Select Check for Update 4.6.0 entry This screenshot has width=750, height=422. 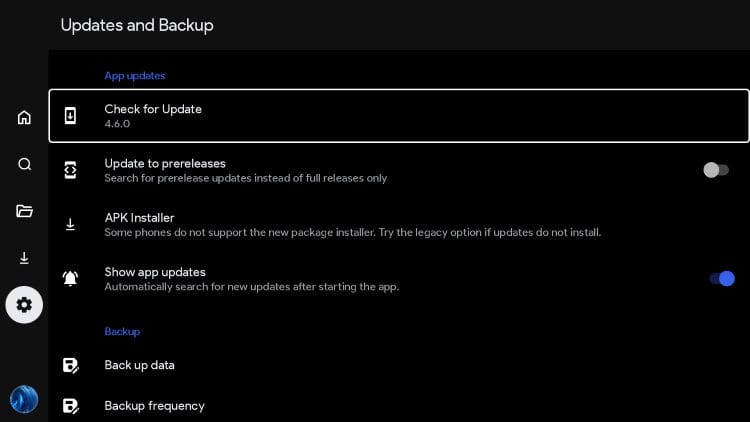click(398, 116)
